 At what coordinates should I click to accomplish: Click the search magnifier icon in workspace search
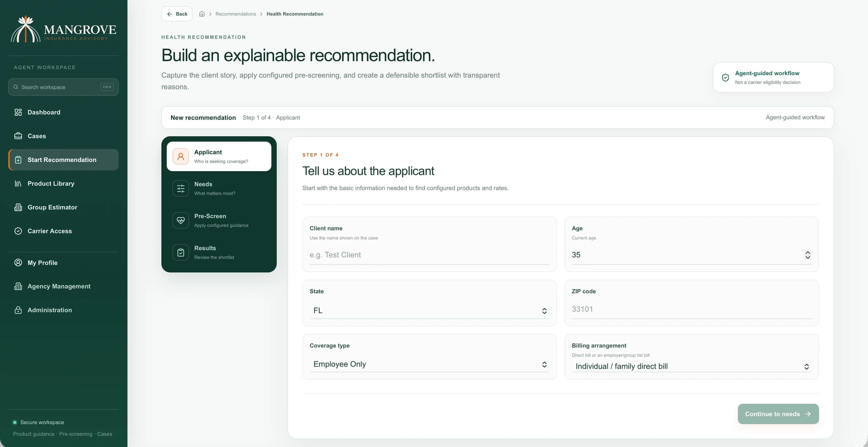pos(16,87)
